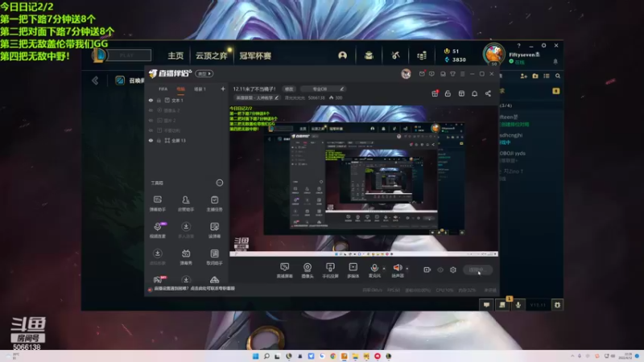The height and width of the screenshot is (362, 644).
Task: Mute the microphone (麦克风) in streaming app
Action: [374, 270]
